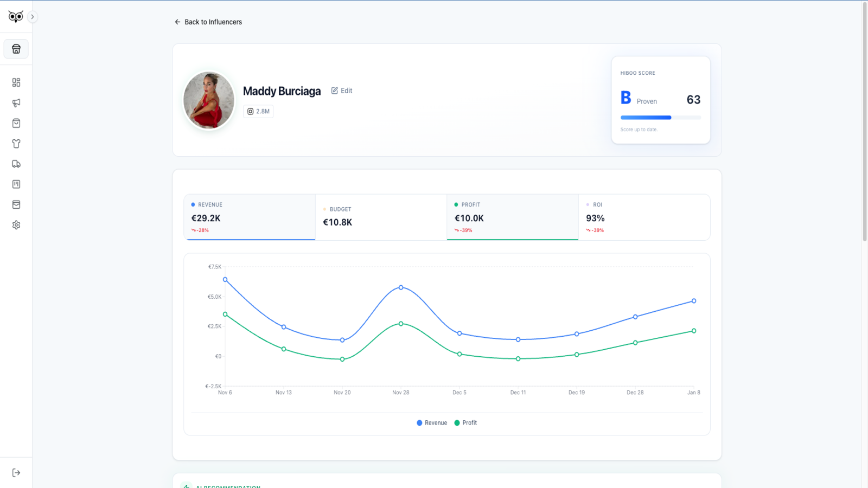Viewport: 868px width, 488px height.
Task: Switch to the BUDGET metric tab
Action: point(380,217)
